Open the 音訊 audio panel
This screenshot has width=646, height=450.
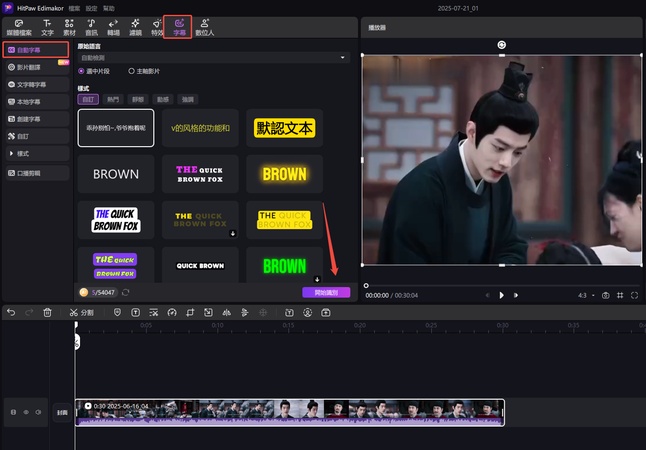(x=91, y=28)
